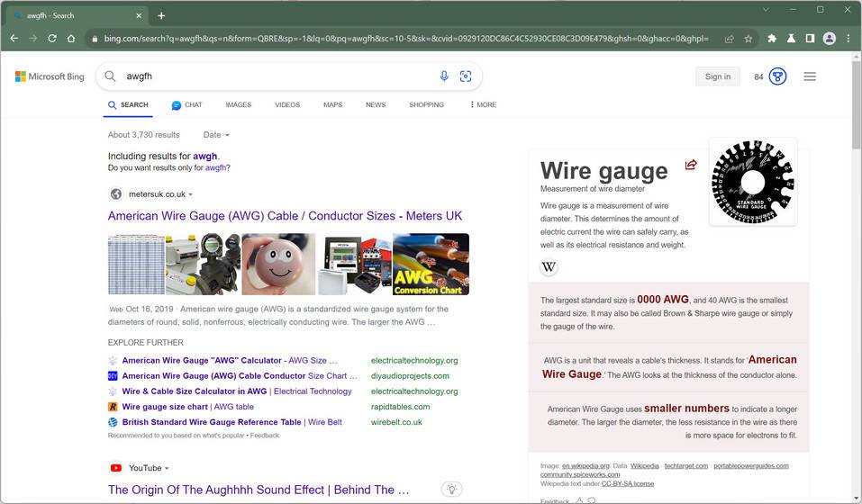Open the Chrome three-dot menu
Image resolution: width=862 pixels, height=504 pixels.
(x=848, y=39)
